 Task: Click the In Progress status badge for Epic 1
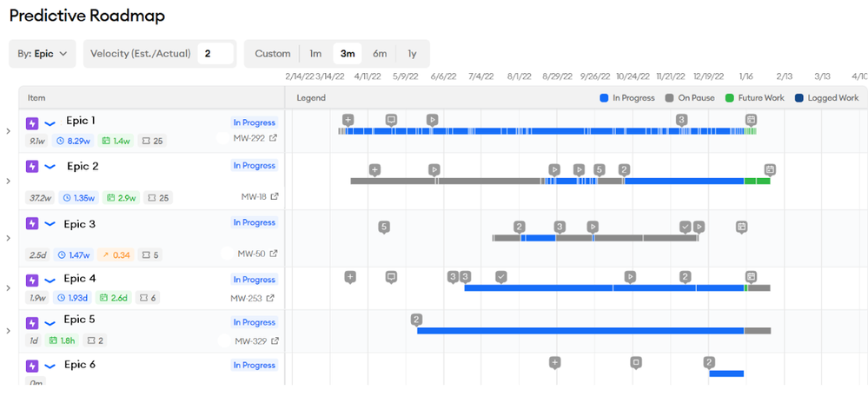point(254,122)
